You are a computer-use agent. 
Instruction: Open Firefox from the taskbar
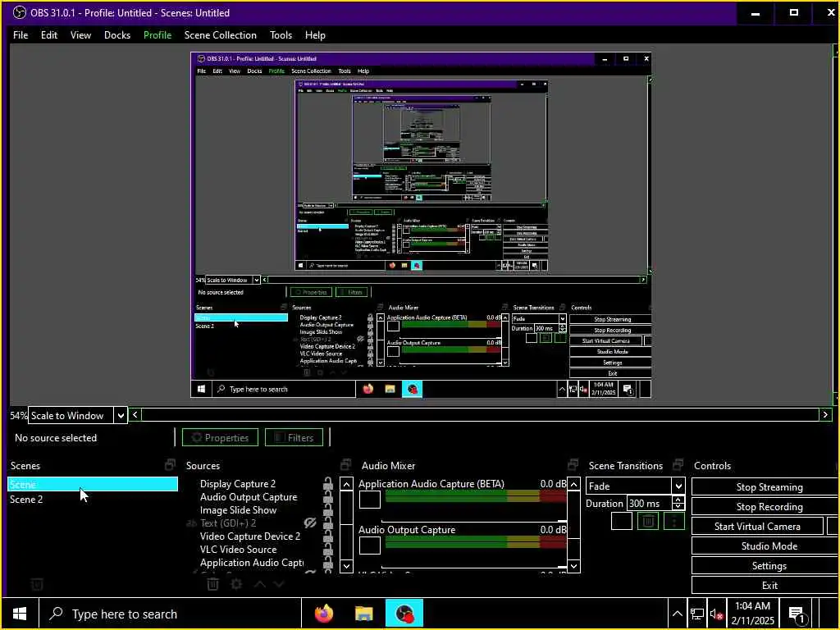point(324,614)
